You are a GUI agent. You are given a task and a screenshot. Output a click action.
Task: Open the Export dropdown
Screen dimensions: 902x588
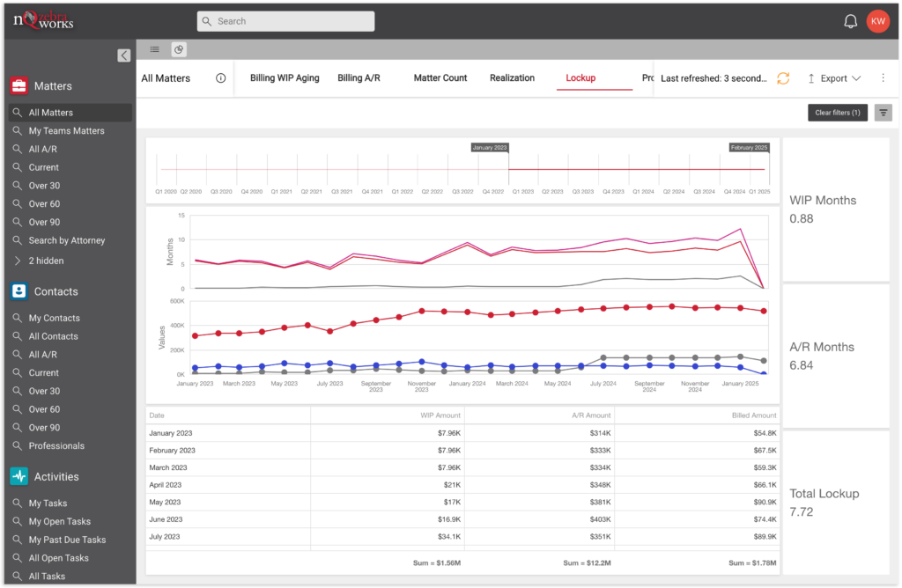coord(833,78)
